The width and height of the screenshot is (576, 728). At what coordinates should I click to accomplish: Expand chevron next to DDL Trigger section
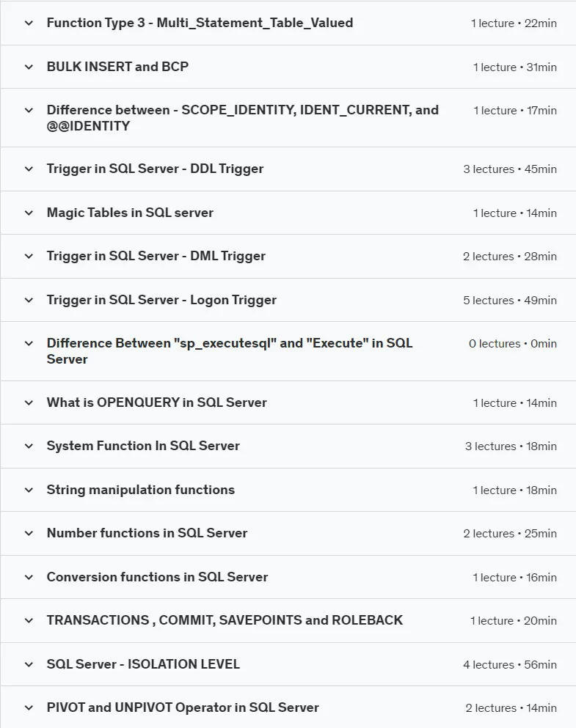(29, 169)
